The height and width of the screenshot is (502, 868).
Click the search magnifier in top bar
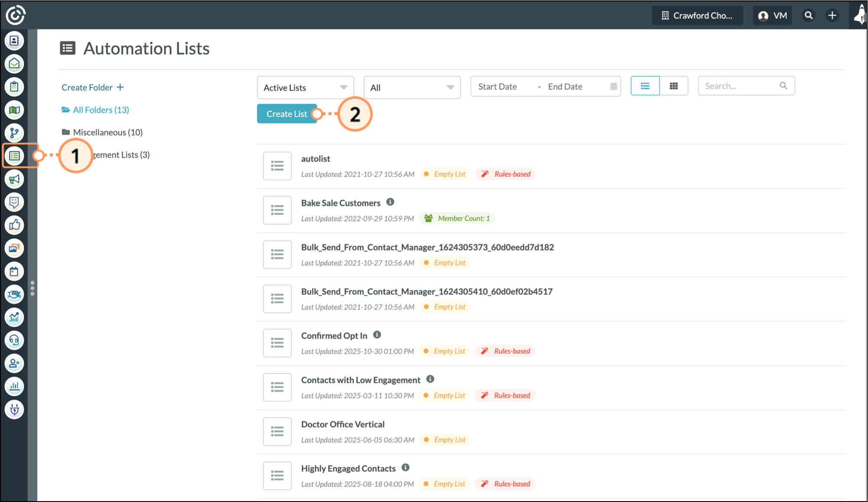pyautogui.click(x=809, y=16)
